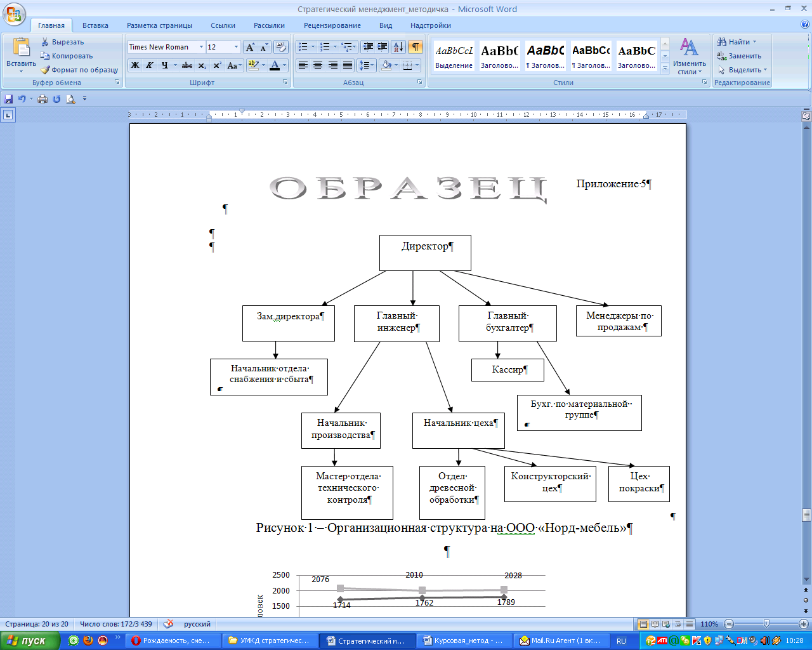Image resolution: width=812 pixels, height=650 pixels.
Task: Justify text alignment
Action: tap(348, 65)
